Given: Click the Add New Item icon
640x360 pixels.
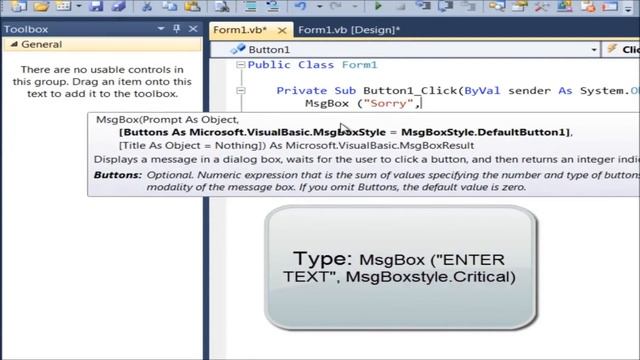Looking at the screenshot, I should pyautogui.click(x=63, y=6).
